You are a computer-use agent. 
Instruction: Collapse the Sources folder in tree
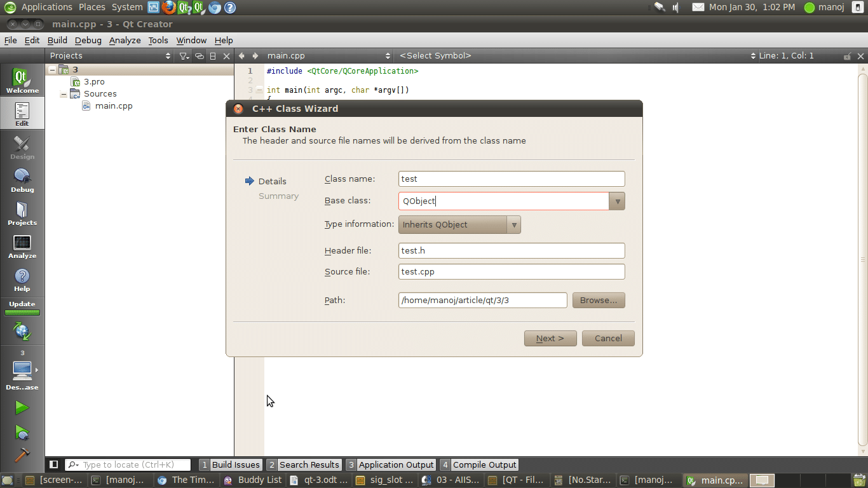click(64, 94)
